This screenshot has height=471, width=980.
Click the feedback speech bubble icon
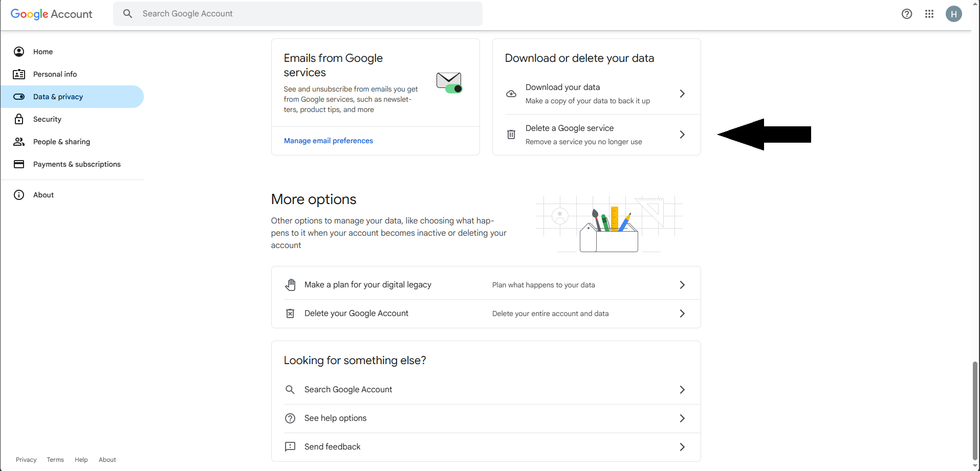[290, 447]
